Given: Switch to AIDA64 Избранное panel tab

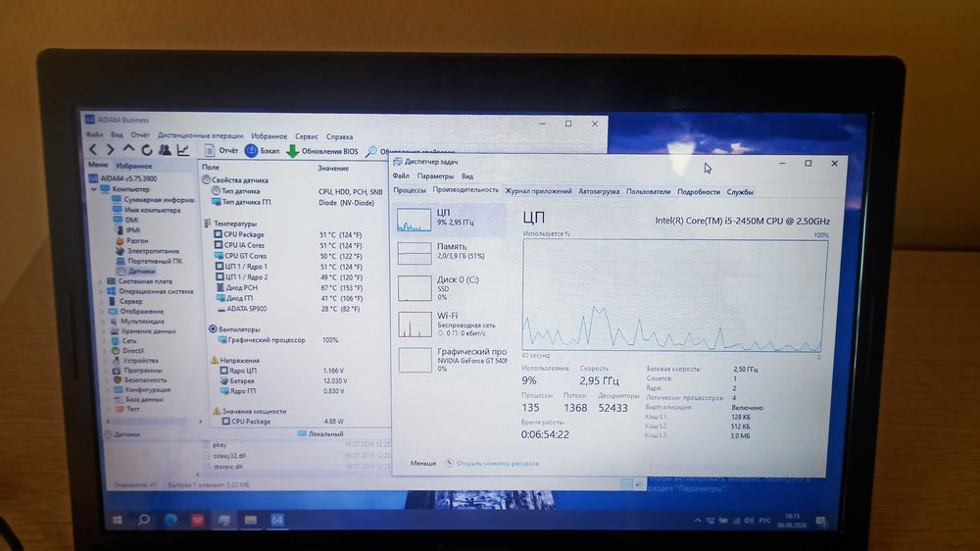Looking at the screenshot, I should click(x=133, y=166).
